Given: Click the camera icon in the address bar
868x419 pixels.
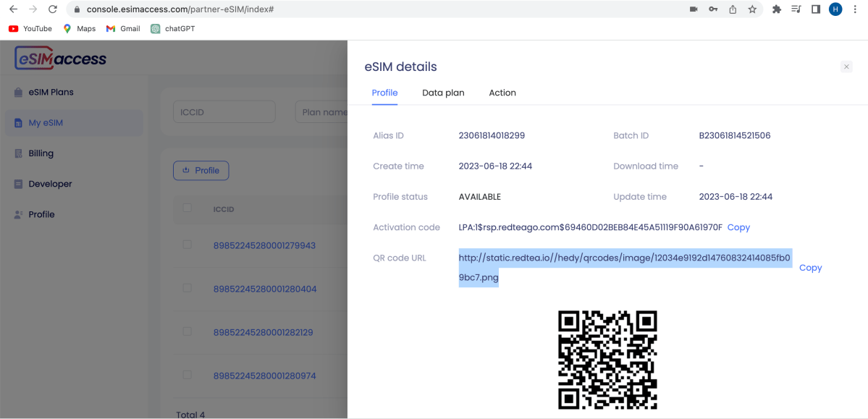Looking at the screenshot, I should (x=693, y=9).
